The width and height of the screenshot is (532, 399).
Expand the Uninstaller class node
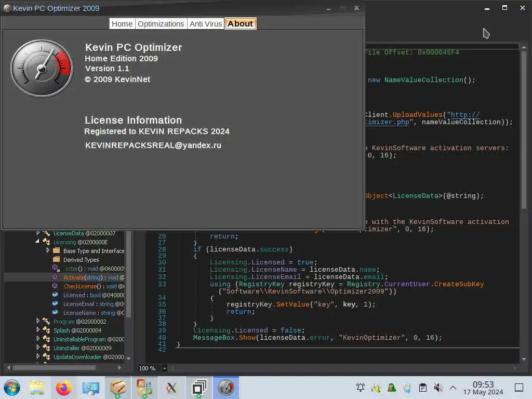[x=38, y=348]
